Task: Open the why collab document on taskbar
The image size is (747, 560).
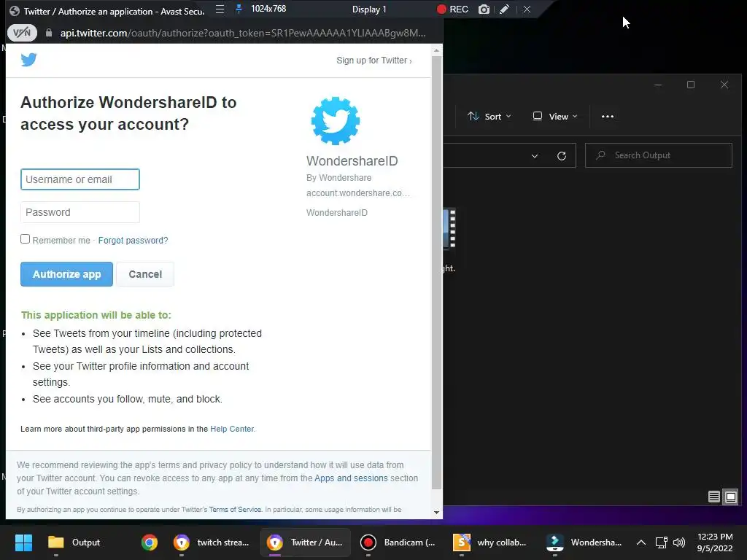Action: click(x=490, y=542)
